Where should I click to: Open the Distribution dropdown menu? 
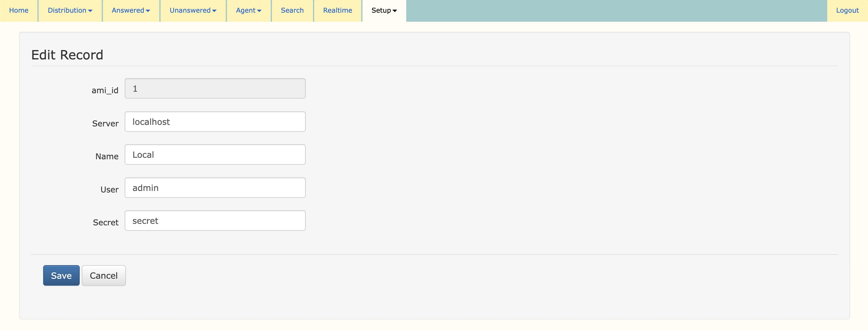click(x=70, y=11)
